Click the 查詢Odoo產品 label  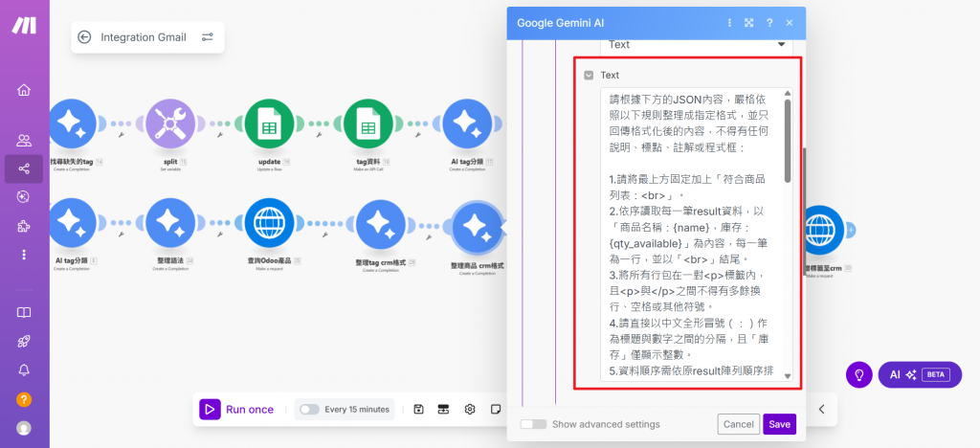point(270,260)
